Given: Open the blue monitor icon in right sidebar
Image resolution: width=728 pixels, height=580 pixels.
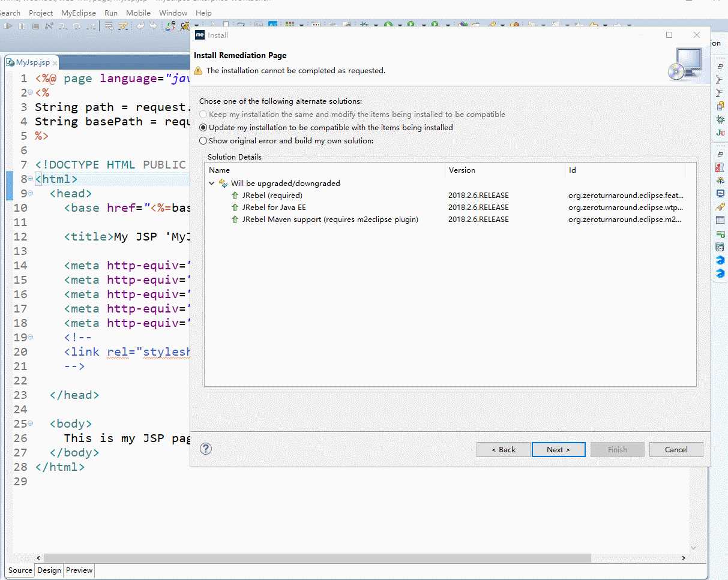Looking at the screenshot, I should pyautogui.click(x=720, y=194).
